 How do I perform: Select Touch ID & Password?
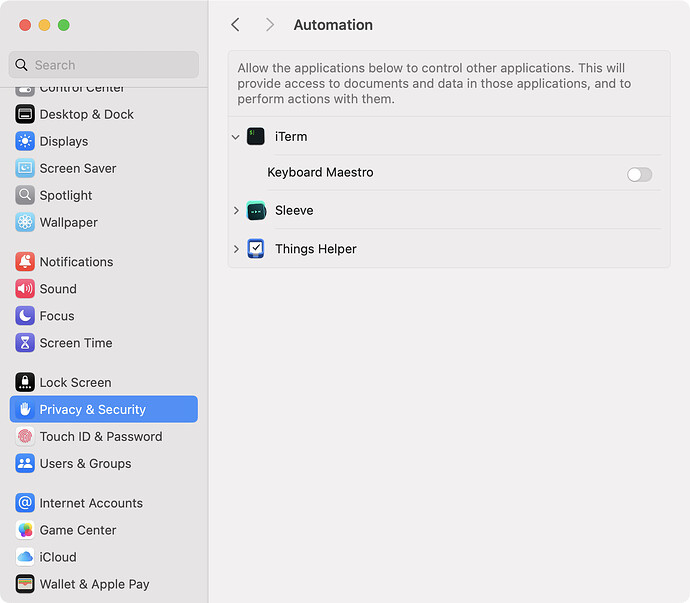(x=101, y=437)
